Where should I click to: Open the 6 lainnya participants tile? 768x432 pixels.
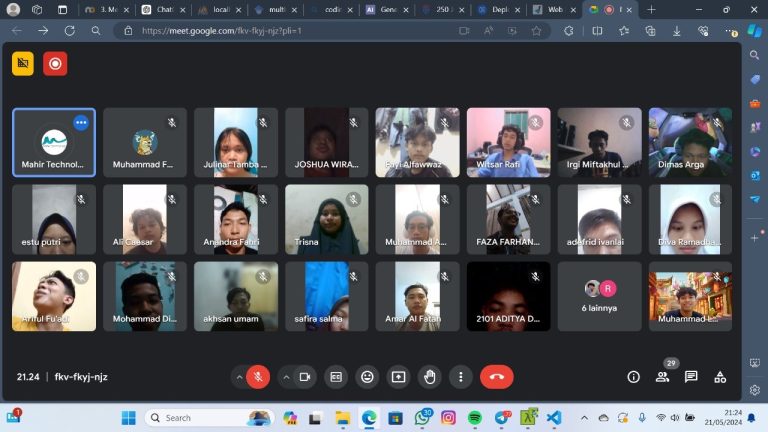click(600, 296)
